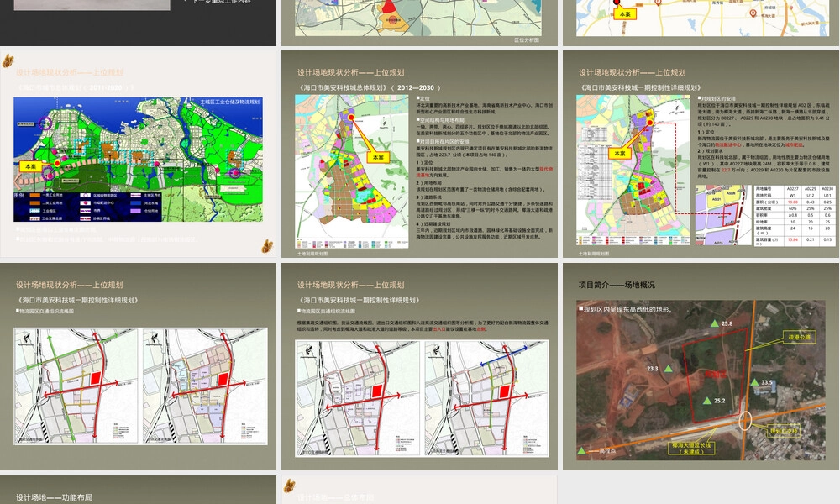Open the 设计场地——功能布局 slide

[x=139, y=490]
